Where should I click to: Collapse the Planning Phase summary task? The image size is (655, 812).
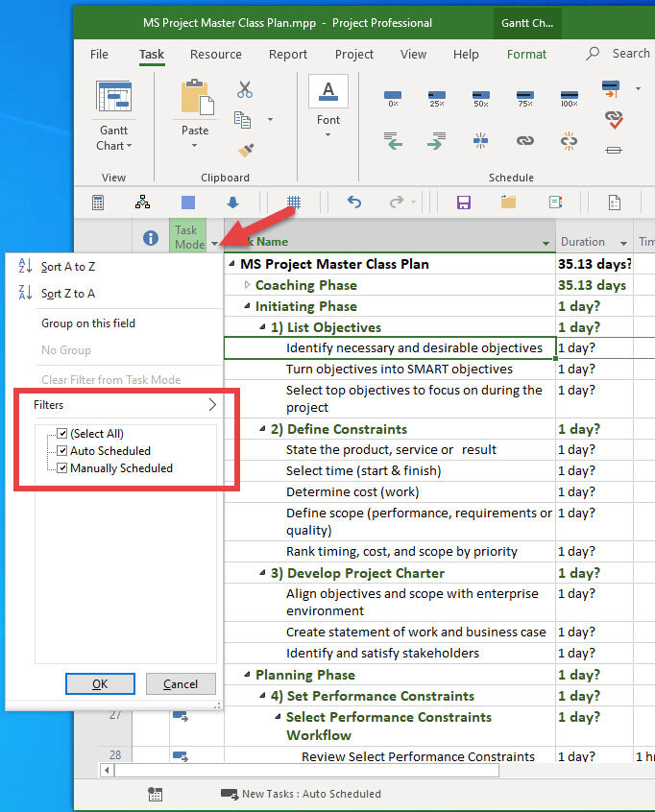click(x=247, y=674)
